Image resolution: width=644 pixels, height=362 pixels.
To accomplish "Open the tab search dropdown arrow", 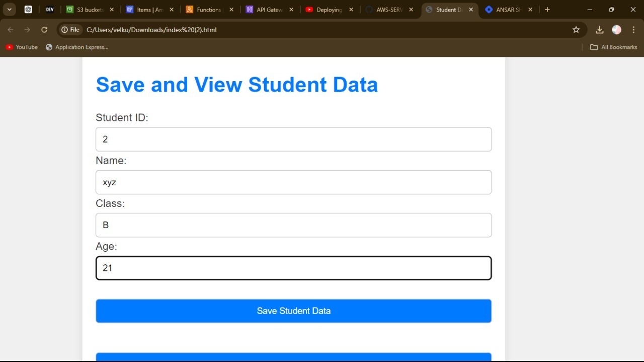I will 9,10.
